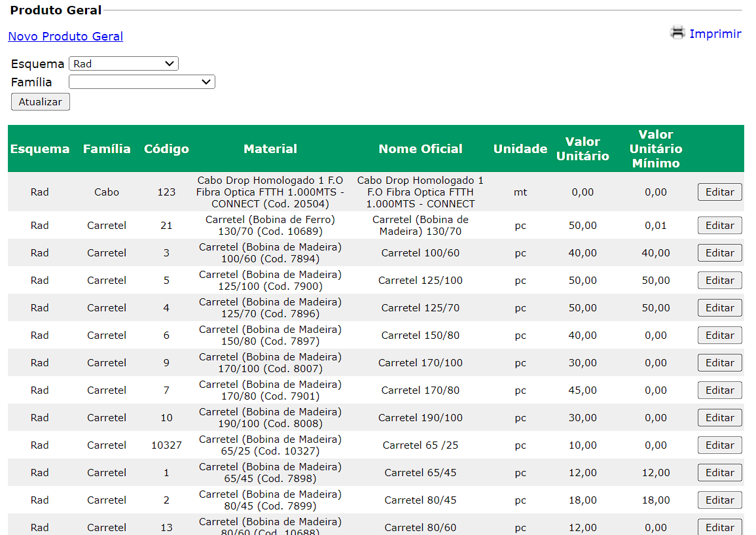The image size is (756, 535).
Task: Edit the Carretel 150/80 entry
Action: point(719,336)
